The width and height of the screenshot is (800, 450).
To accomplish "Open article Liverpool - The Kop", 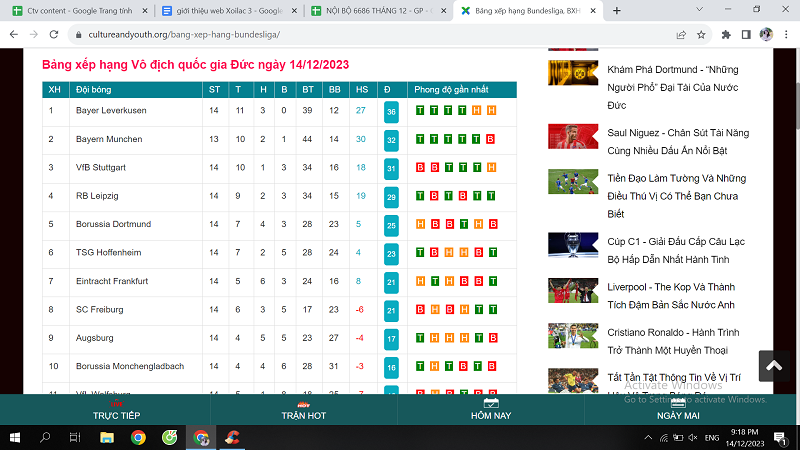I will tap(671, 295).
